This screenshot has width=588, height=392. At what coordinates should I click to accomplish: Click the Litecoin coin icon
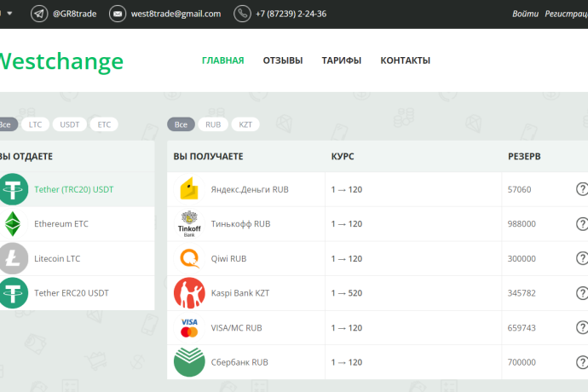point(13,258)
